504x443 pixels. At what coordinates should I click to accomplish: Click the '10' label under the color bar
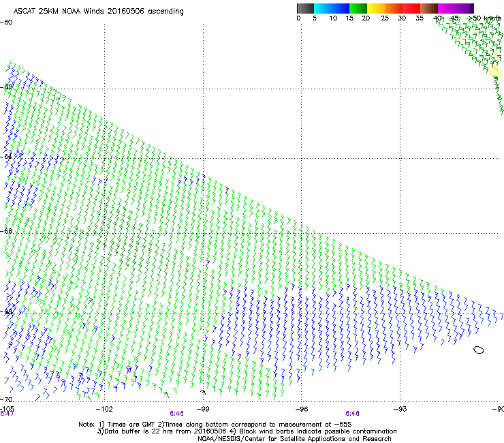coord(333,18)
